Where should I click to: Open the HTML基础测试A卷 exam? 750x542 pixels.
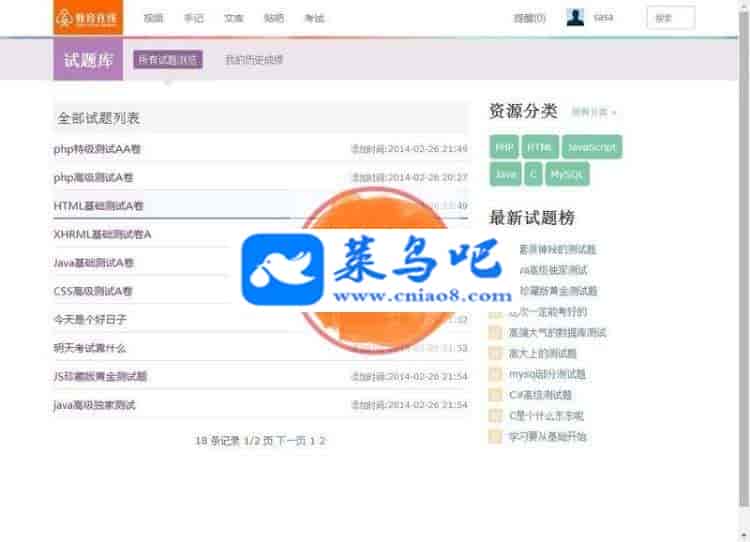[99, 206]
